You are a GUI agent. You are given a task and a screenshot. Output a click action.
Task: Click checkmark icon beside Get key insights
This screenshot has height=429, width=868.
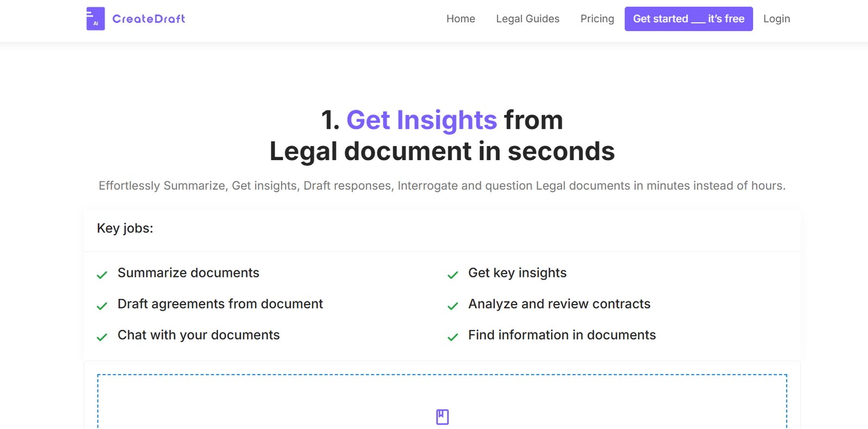452,275
